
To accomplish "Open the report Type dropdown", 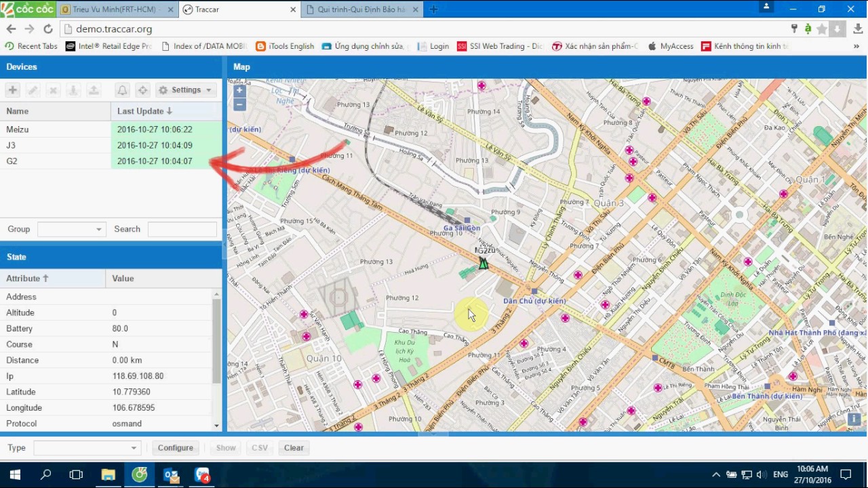I will pos(134,448).
